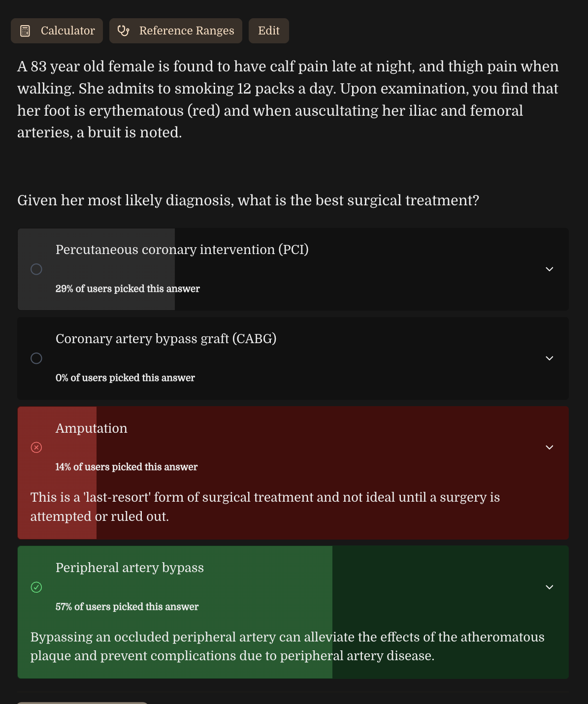
Task: Select the Percutaneous coronary intervention radio button
Action: 36,269
